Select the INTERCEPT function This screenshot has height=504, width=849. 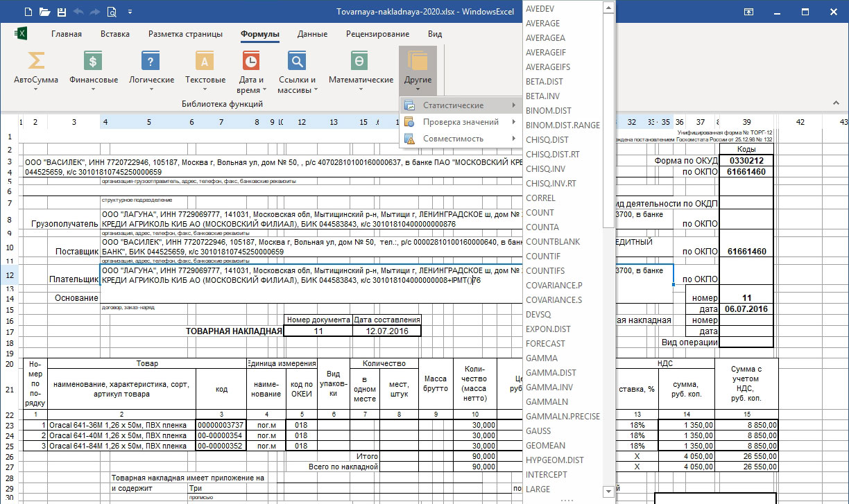pos(547,475)
